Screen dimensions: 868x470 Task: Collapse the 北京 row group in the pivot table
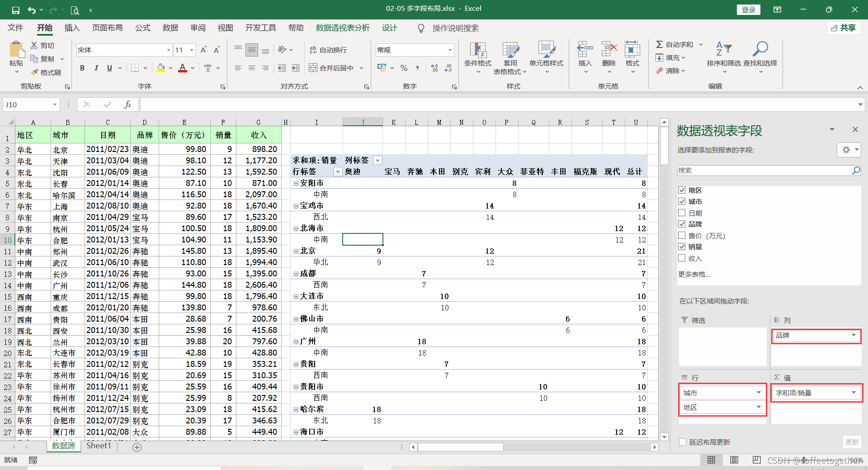click(296, 251)
